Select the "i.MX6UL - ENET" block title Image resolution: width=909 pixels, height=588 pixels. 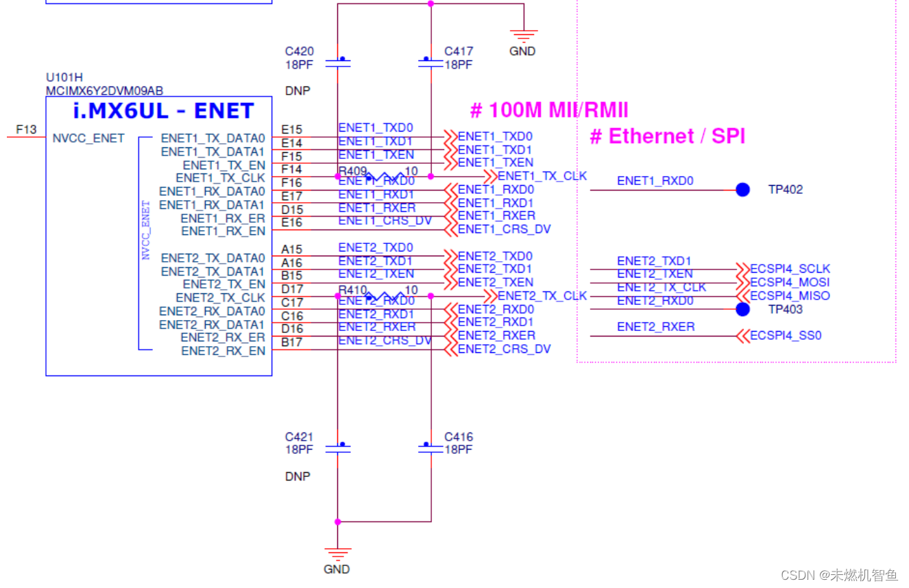163,111
